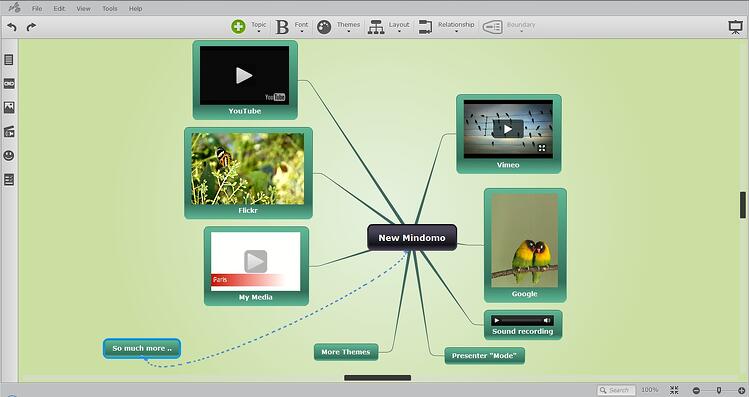The width and height of the screenshot is (749, 397).
Task: Open the hyperlink icon in left sidebar
Action: point(9,84)
